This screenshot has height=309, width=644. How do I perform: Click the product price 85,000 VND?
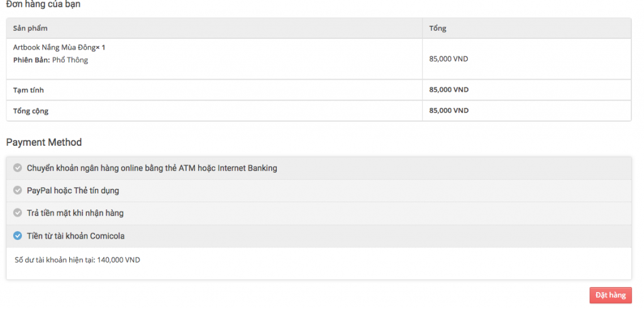[x=448, y=58]
